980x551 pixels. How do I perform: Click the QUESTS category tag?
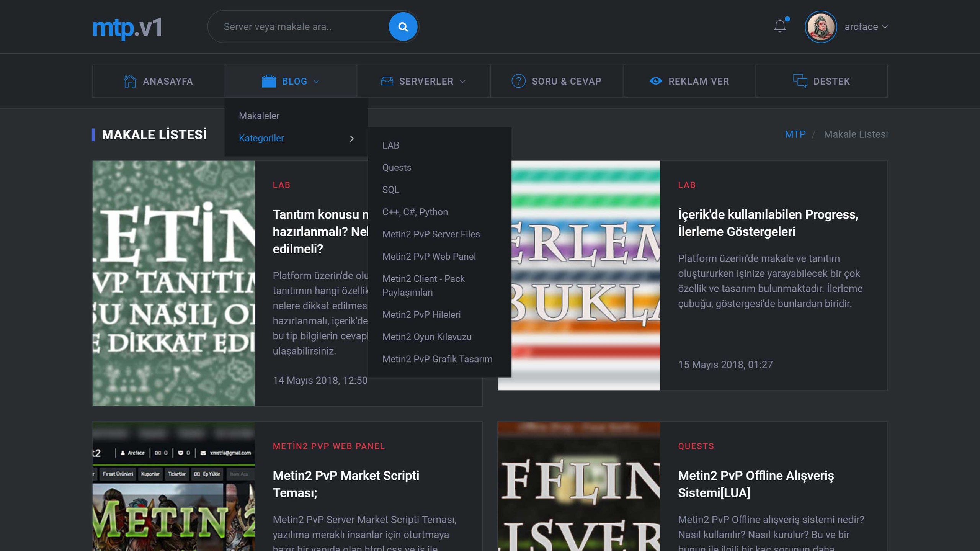696,446
